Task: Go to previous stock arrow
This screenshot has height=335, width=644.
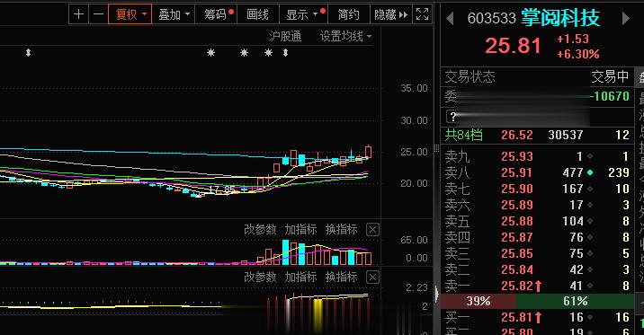Action: [450, 19]
